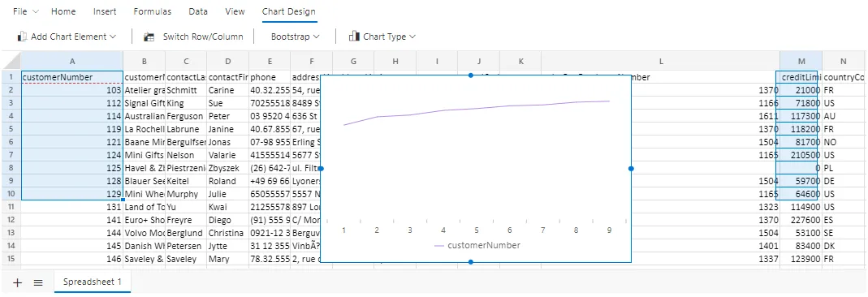This screenshot has width=868, height=297.
Task: Select column M header
Action: [x=801, y=61]
